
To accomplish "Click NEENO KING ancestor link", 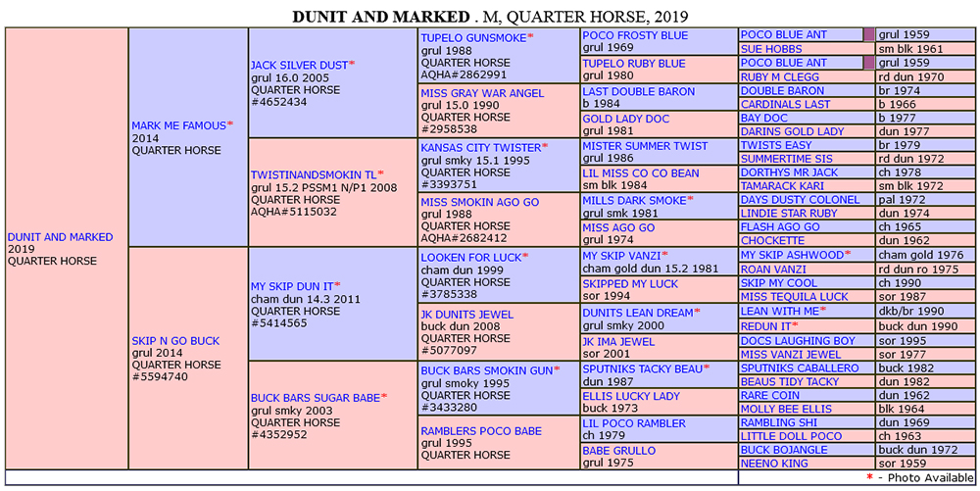I will (774, 464).
